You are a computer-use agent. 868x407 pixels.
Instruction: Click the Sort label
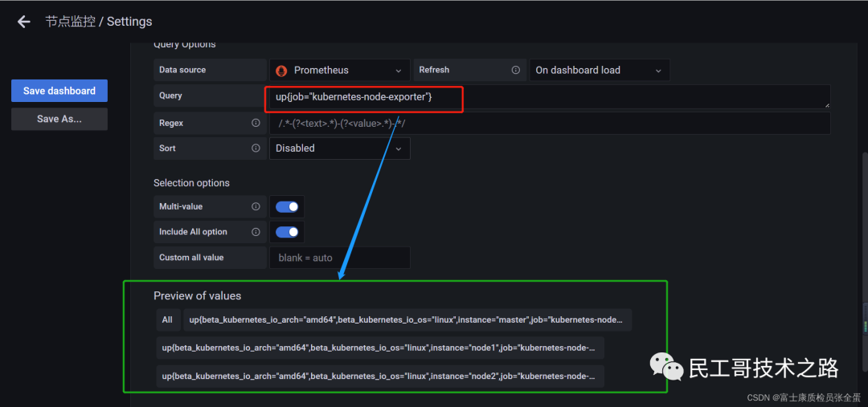coord(167,149)
